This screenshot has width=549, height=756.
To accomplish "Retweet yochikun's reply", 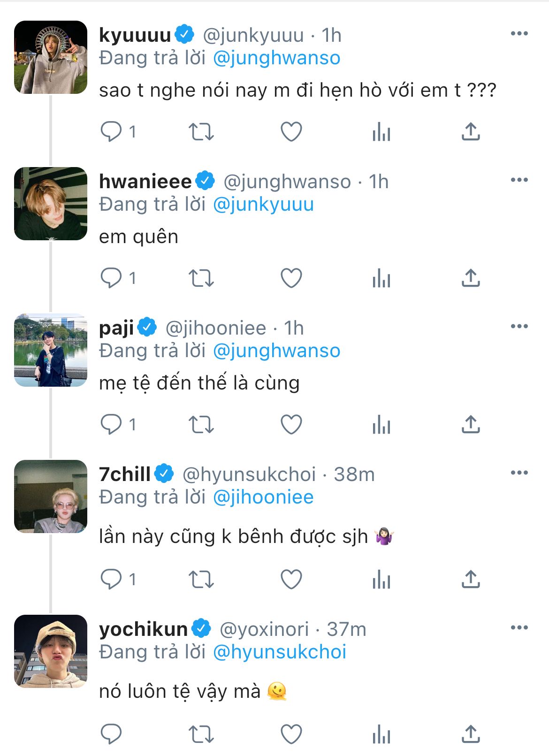I will click(x=201, y=734).
